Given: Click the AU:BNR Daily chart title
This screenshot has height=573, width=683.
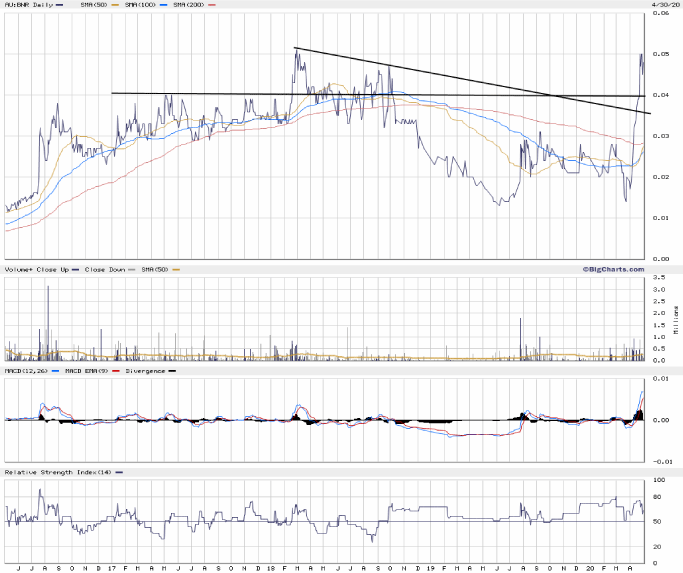Looking at the screenshot, I should tap(30, 6).
